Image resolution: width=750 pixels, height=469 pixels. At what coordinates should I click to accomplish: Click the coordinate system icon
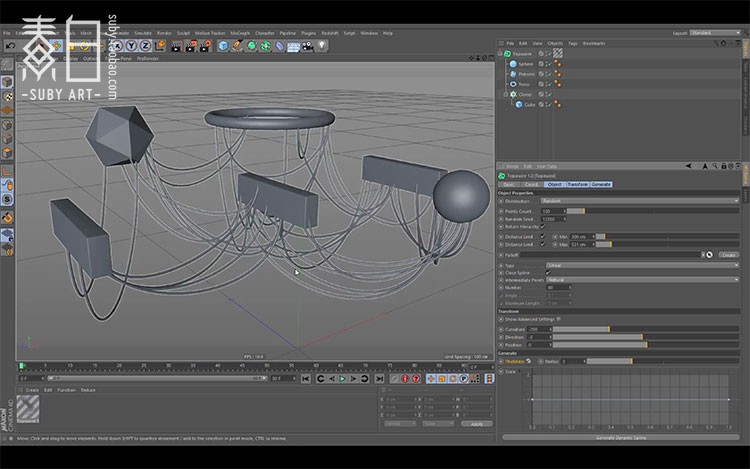pos(160,46)
